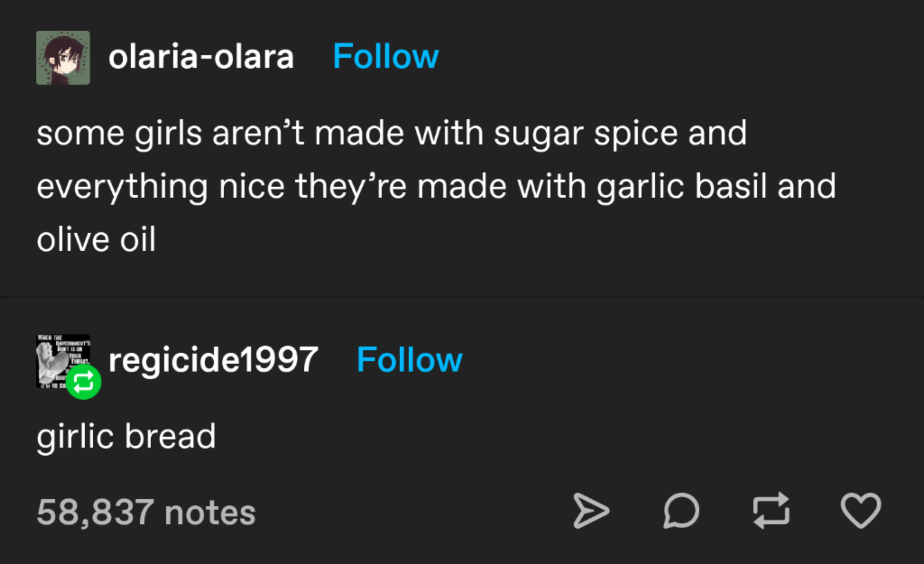Follow regicide1997
The height and width of the screenshot is (564, 924).
tap(409, 359)
